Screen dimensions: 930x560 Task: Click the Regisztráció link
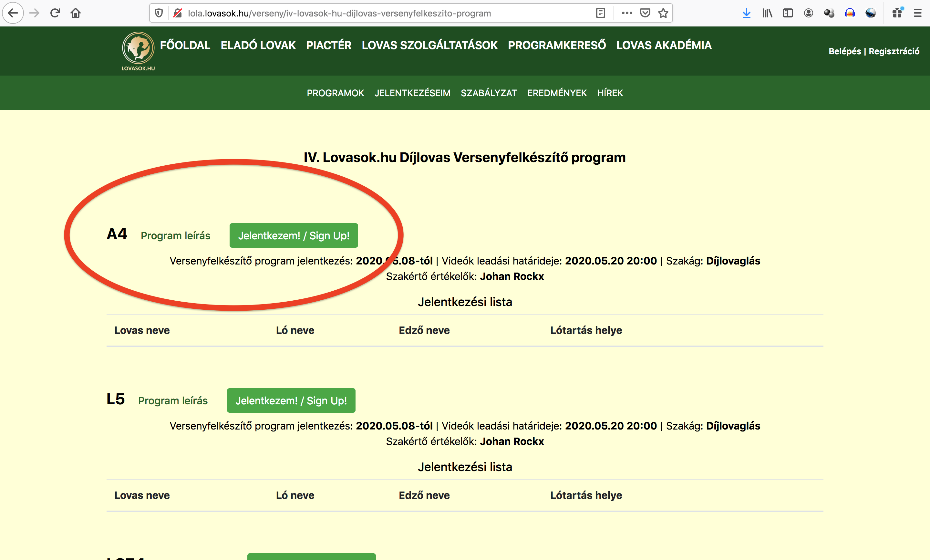coord(894,51)
